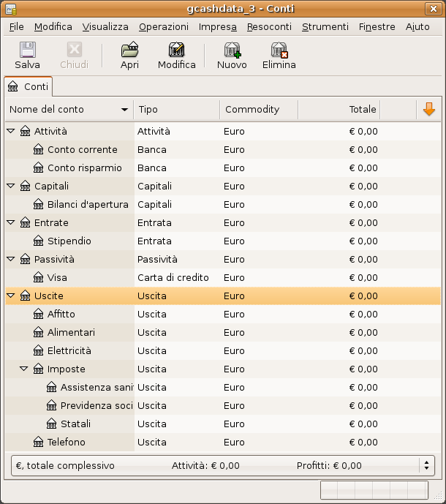Click the Salva floppy disk icon
446x504 pixels.
pos(27,50)
